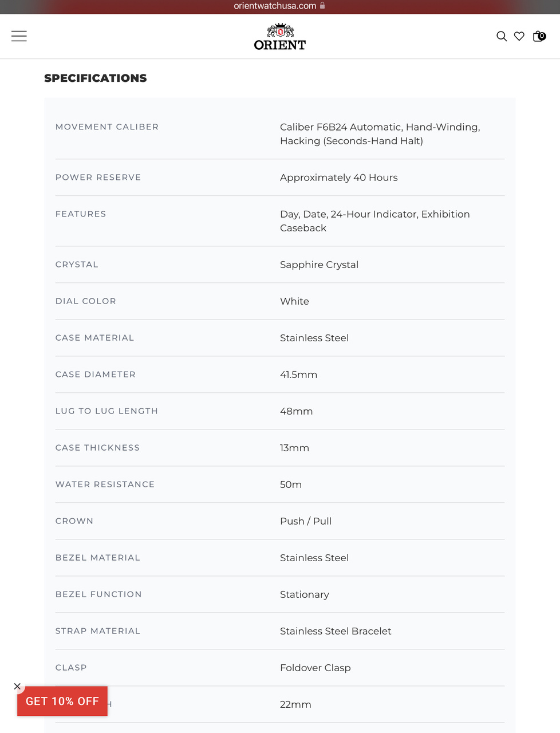The height and width of the screenshot is (733, 560).
Task: Click the Lug to Lug Length label
Action: pyautogui.click(x=107, y=411)
